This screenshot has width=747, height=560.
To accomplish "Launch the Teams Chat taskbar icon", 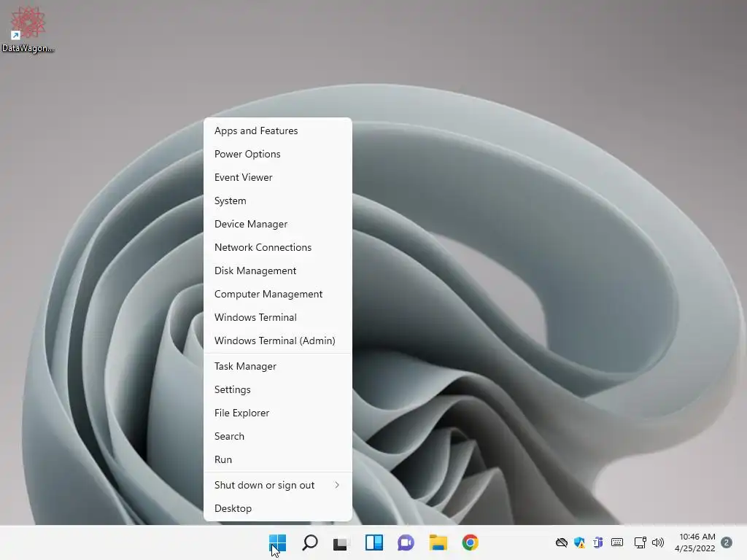I will [406, 542].
